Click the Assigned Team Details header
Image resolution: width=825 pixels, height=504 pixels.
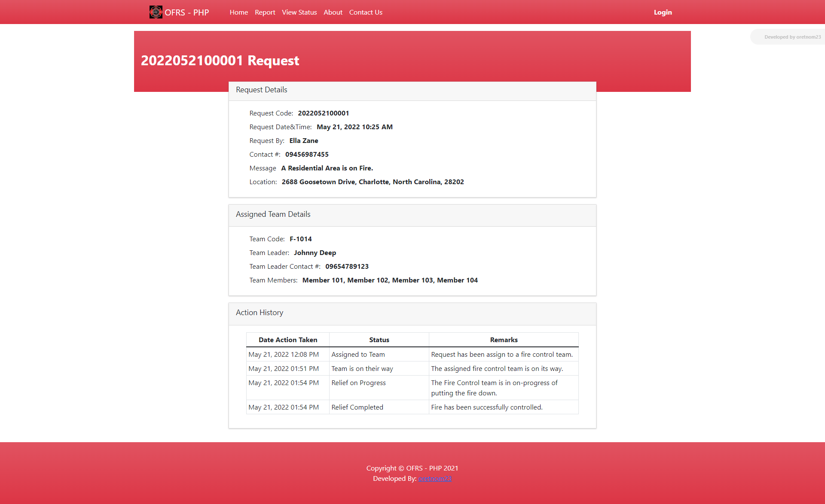pyautogui.click(x=273, y=214)
